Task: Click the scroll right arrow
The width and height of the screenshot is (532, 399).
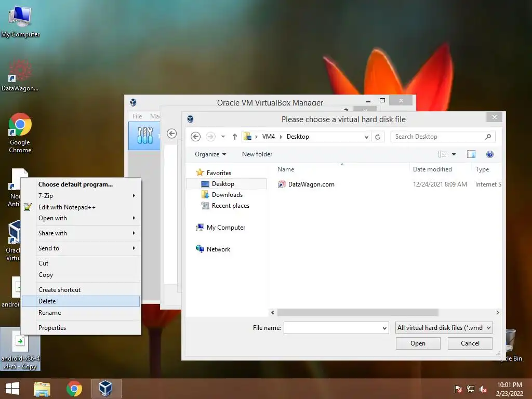Action: click(497, 312)
